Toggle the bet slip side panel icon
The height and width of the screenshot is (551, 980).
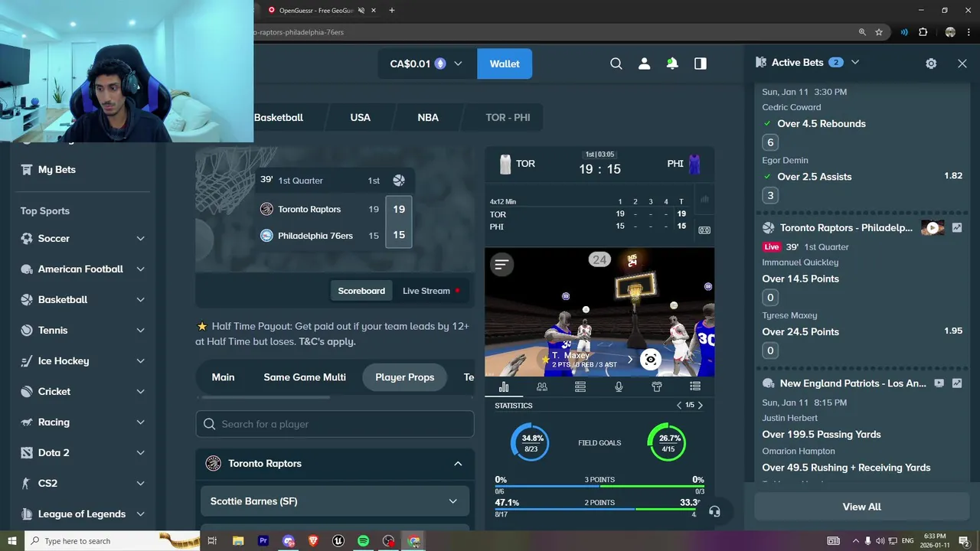point(701,64)
